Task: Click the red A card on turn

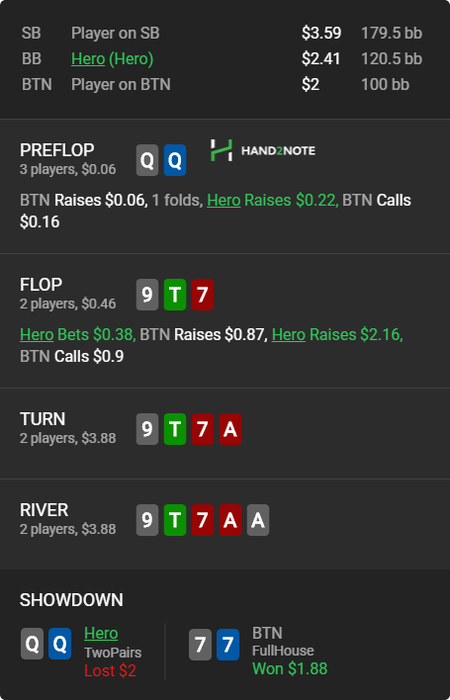Action: 230,429
